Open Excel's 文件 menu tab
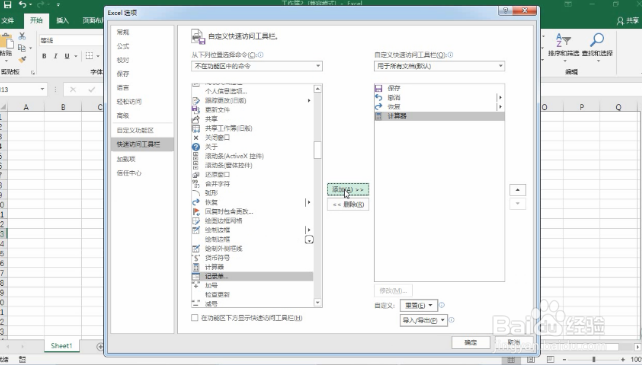The image size is (642, 368). tap(8, 20)
